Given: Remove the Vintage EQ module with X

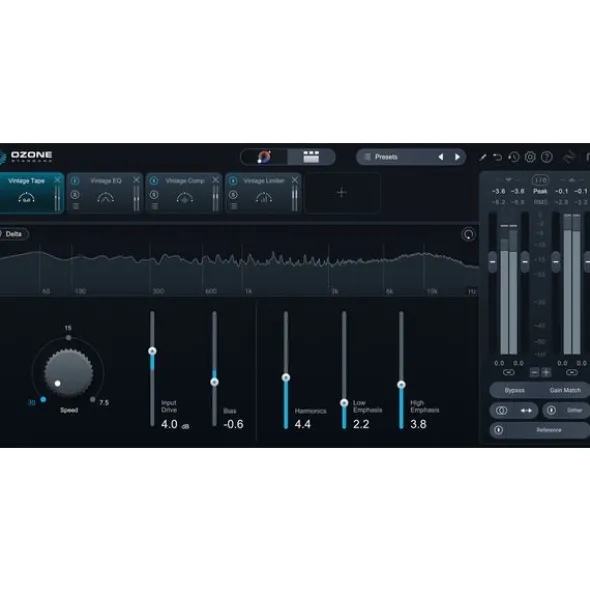Looking at the screenshot, I should tap(136, 180).
